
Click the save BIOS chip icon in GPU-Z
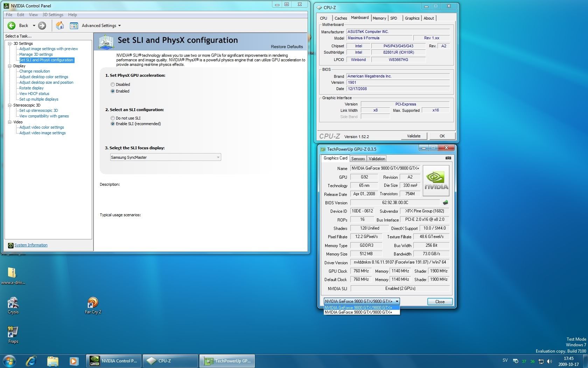pos(446,203)
